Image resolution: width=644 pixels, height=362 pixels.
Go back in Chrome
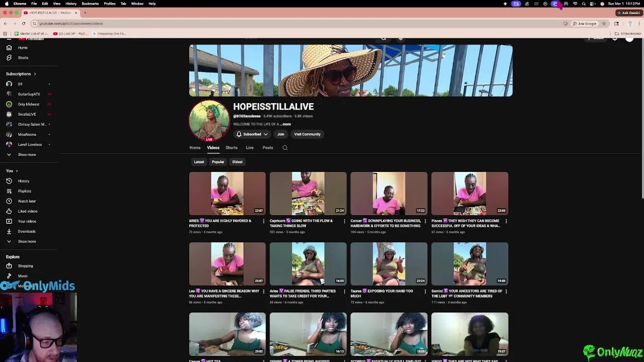coord(5,24)
